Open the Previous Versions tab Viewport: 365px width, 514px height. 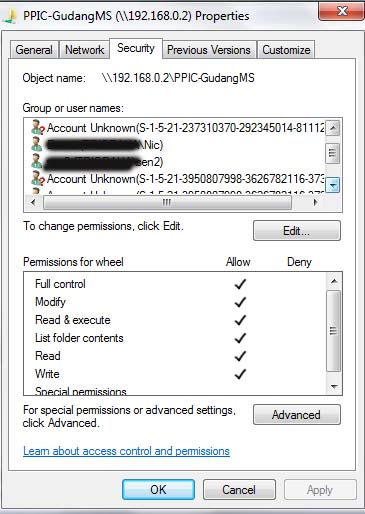[209, 50]
